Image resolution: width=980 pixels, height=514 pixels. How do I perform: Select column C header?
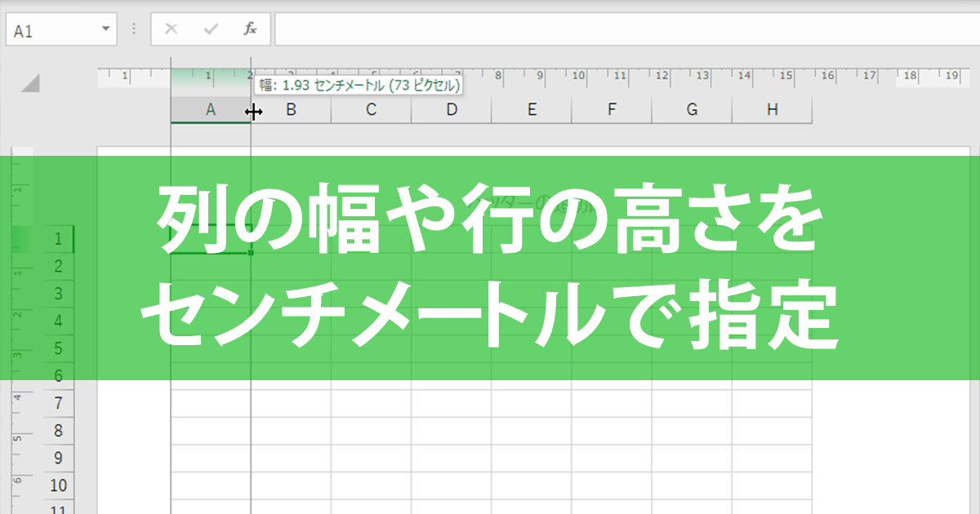pos(371,110)
